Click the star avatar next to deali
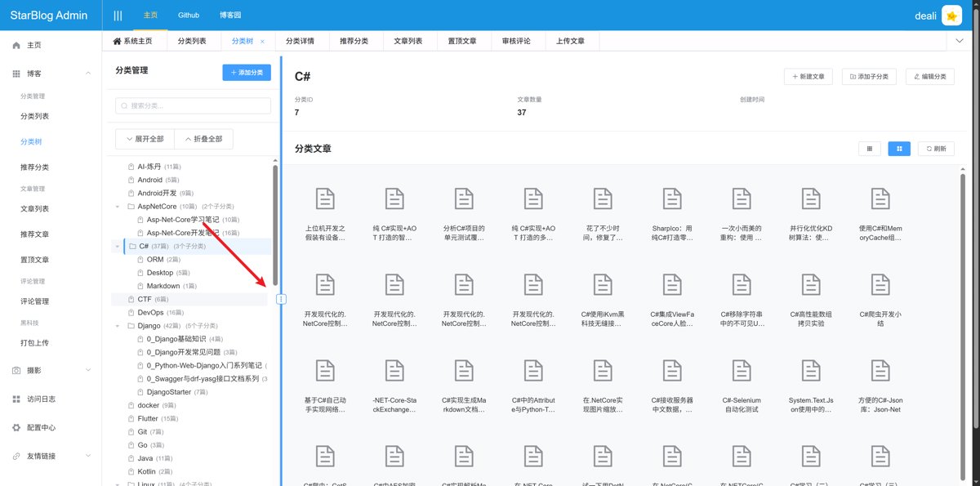Image resolution: width=980 pixels, height=486 pixels. point(951,16)
